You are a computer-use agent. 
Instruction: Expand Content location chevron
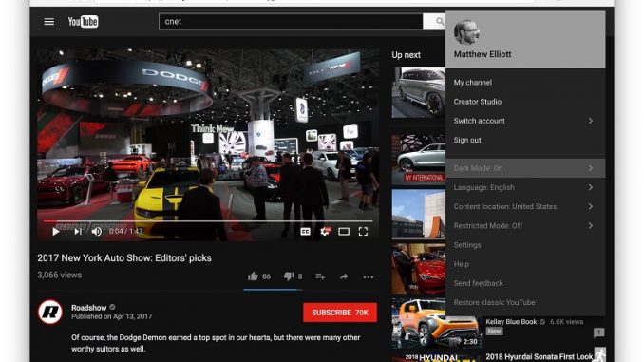[590, 207]
